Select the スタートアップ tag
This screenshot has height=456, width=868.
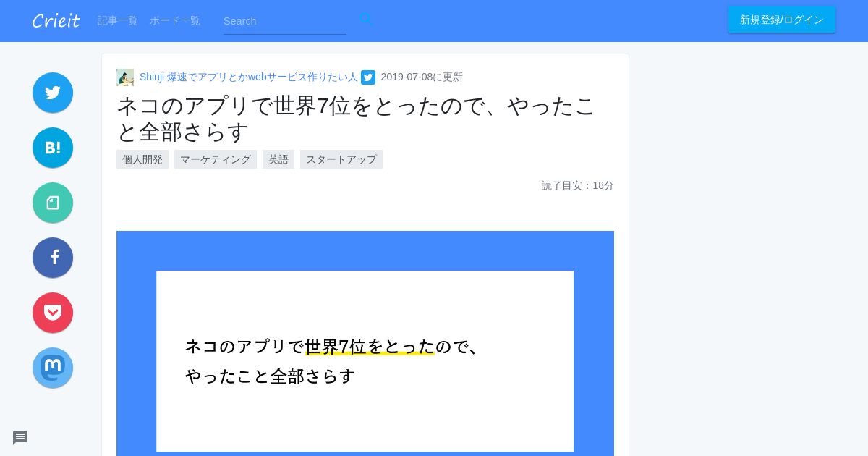click(x=341, y=159)
